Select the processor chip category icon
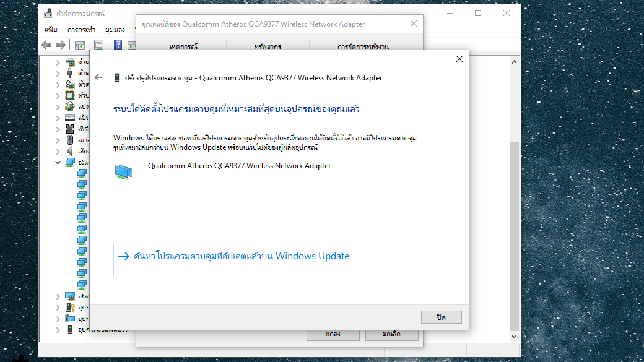This screenshot has height=362, width=644. point(70,95)
